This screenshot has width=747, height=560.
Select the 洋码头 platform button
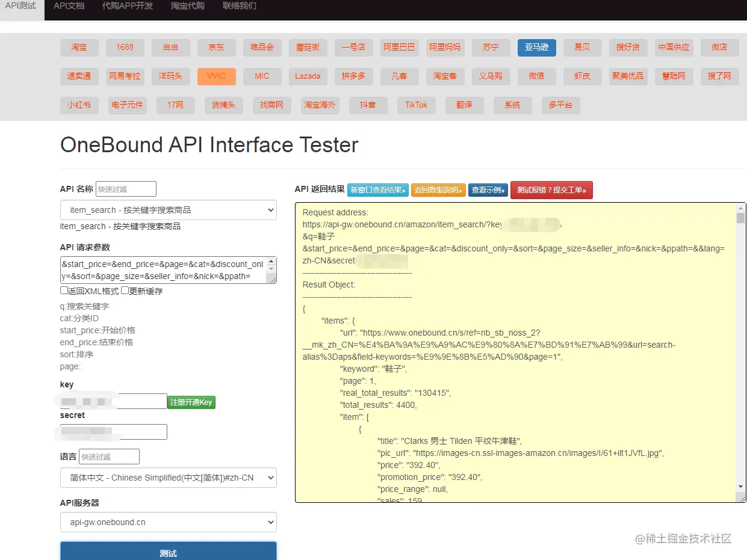coord(171,76)
